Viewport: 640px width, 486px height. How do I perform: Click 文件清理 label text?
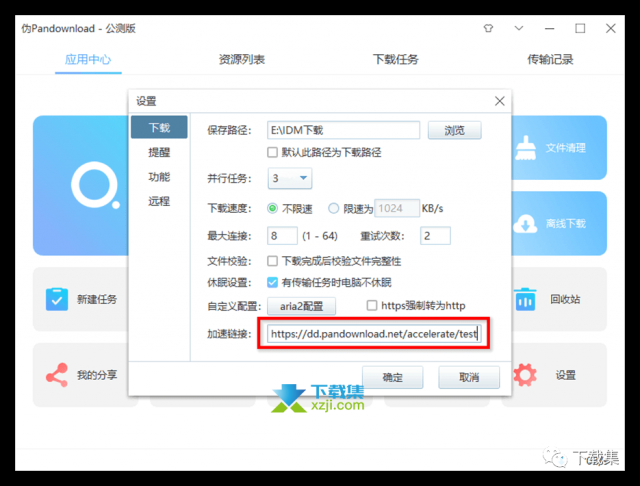[566, 148]
